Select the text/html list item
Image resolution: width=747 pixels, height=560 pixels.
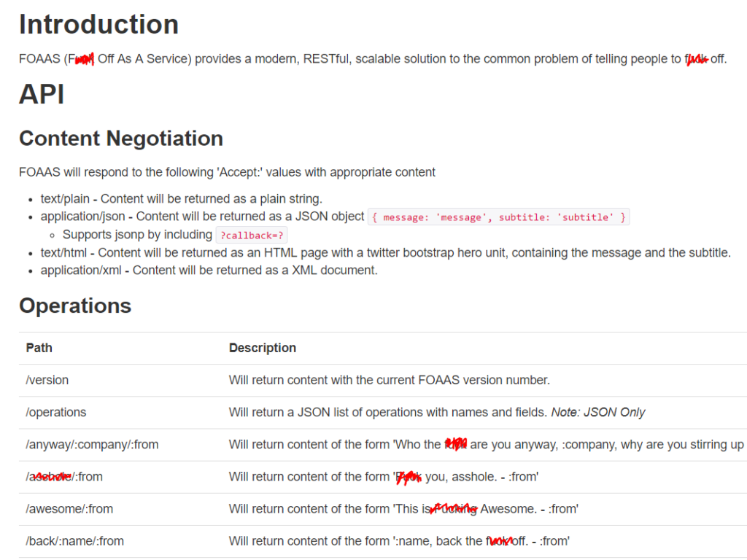point(385,252)
